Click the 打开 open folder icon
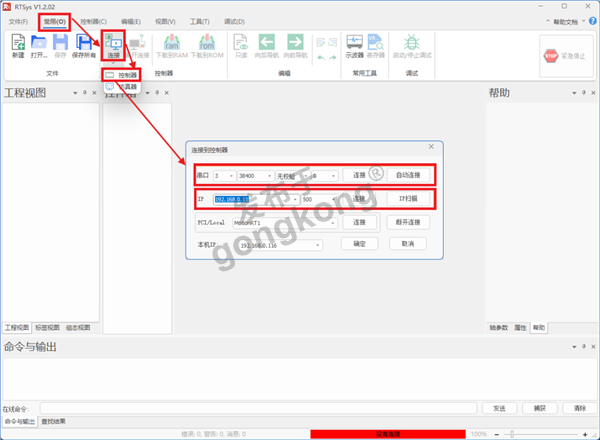Viewport: 600px width, 440px height. pyautogui.click(x=39, y=42)
